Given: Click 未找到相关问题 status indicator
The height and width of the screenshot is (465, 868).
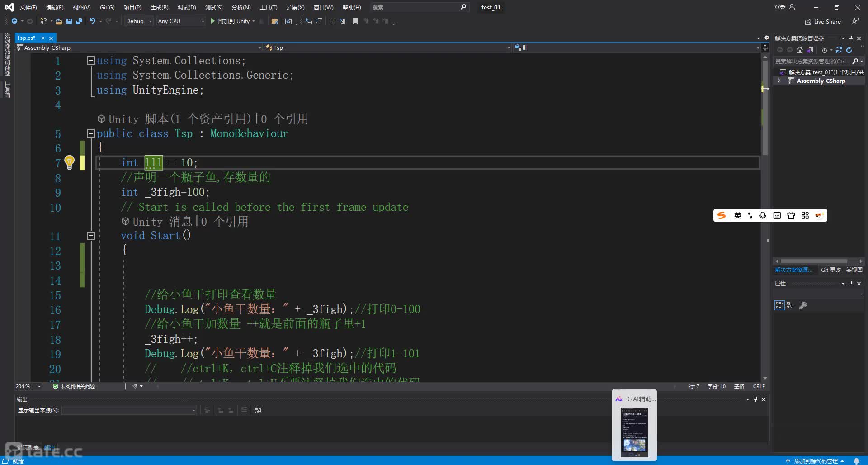Looking at the screenshot, I should pyautogui.click(x=74, y=386).
